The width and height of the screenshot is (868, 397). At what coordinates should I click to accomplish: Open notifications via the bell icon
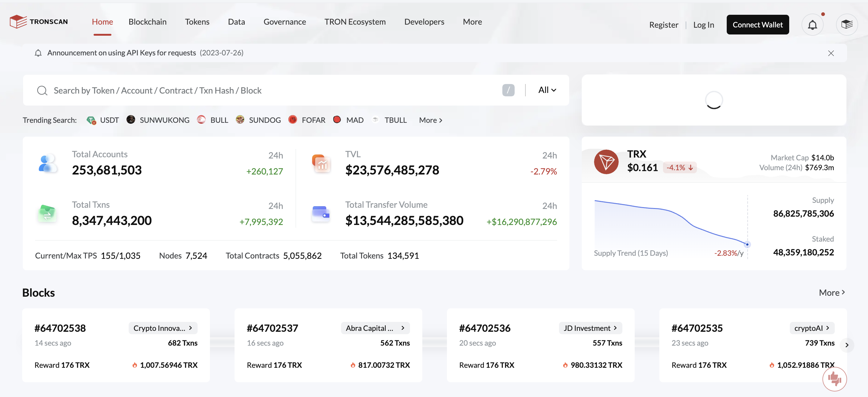[x=813, y=24]
